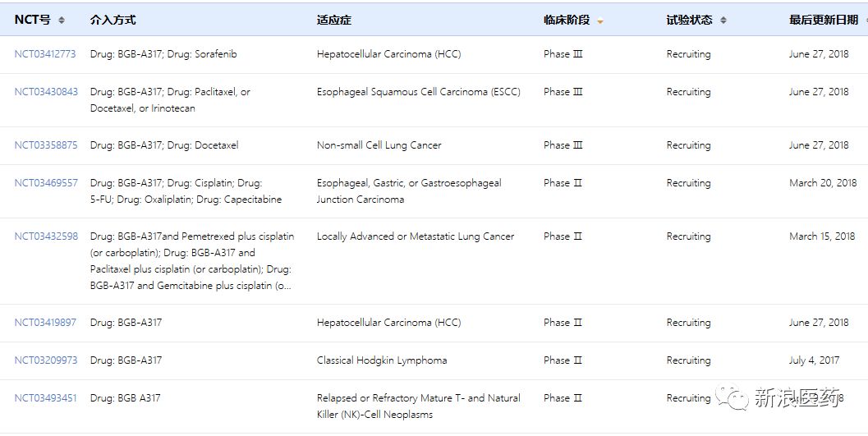Open trial NCT03209973 link
The width and height of the screenshot is (868, 436).
tap(46, 360)
